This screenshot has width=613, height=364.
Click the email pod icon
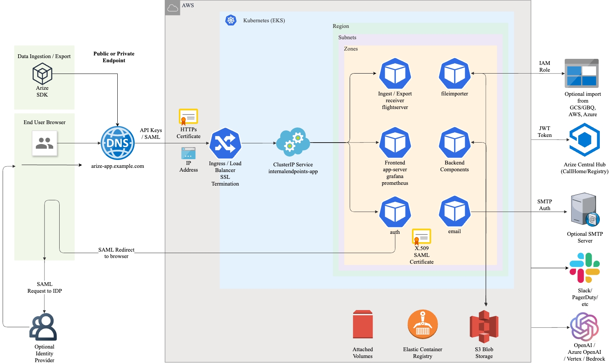(x=455, y=211)
